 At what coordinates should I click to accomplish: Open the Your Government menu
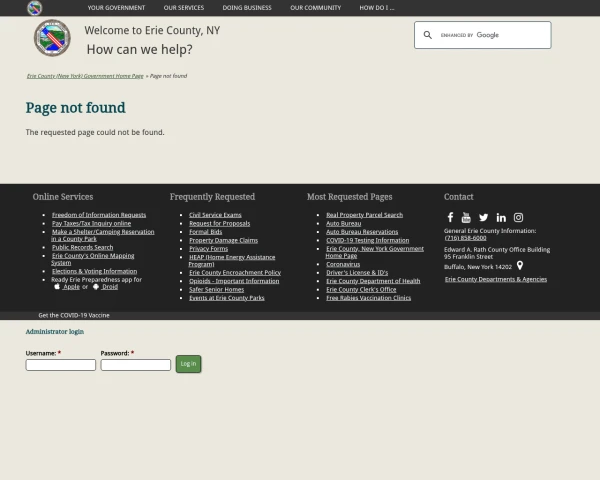(118, 8)
